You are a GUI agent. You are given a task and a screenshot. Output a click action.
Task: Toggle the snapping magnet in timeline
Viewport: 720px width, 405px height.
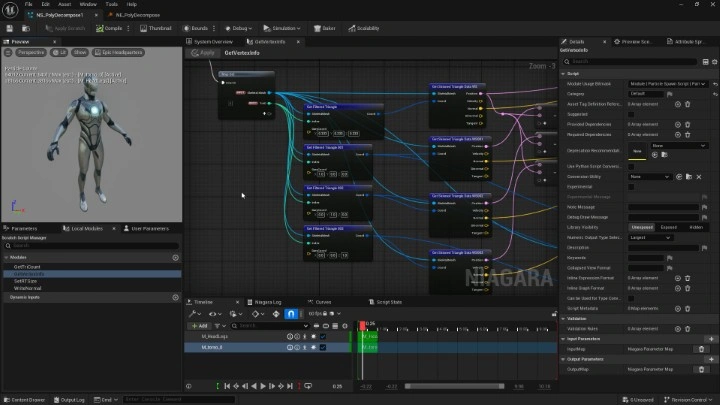coord(291,313)
